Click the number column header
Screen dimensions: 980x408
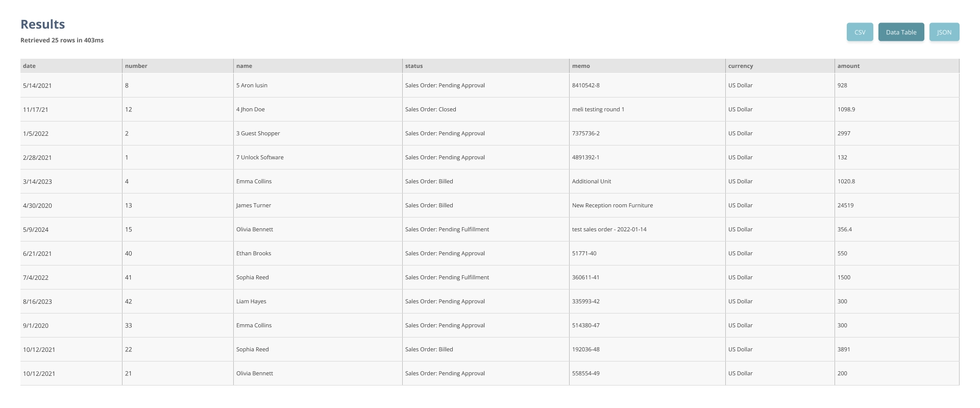pos(136,66)
